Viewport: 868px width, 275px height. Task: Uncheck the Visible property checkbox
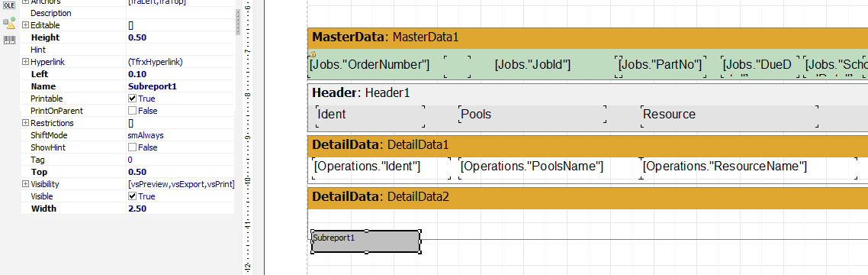tap(132, 196)
